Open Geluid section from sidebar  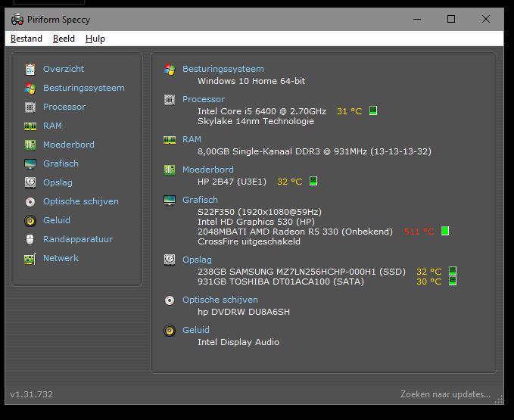pos(57,220)
